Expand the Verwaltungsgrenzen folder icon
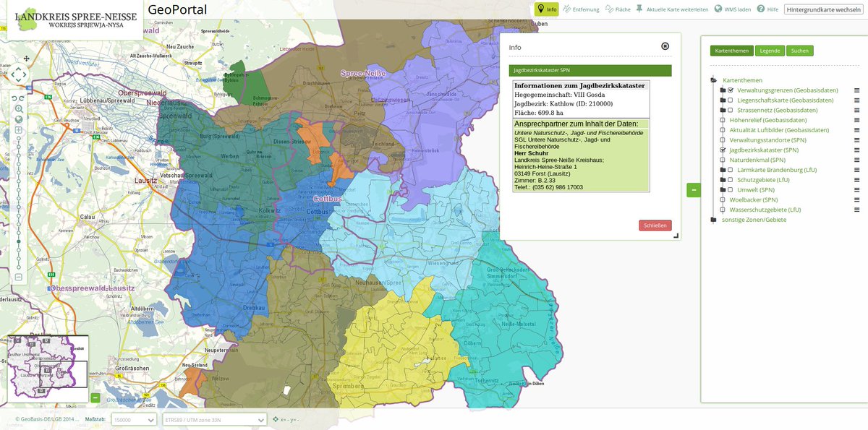Screen dimensions: 868x430 pos(723,90)
